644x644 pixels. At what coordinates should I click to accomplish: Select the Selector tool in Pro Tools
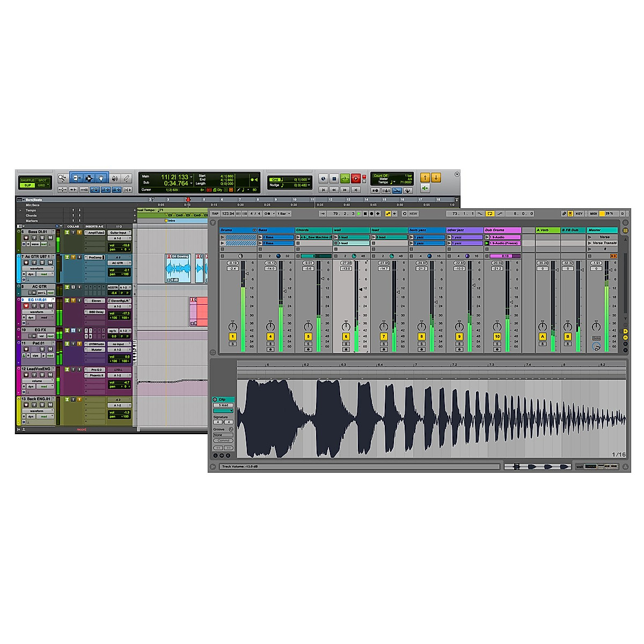coord(89,178)
